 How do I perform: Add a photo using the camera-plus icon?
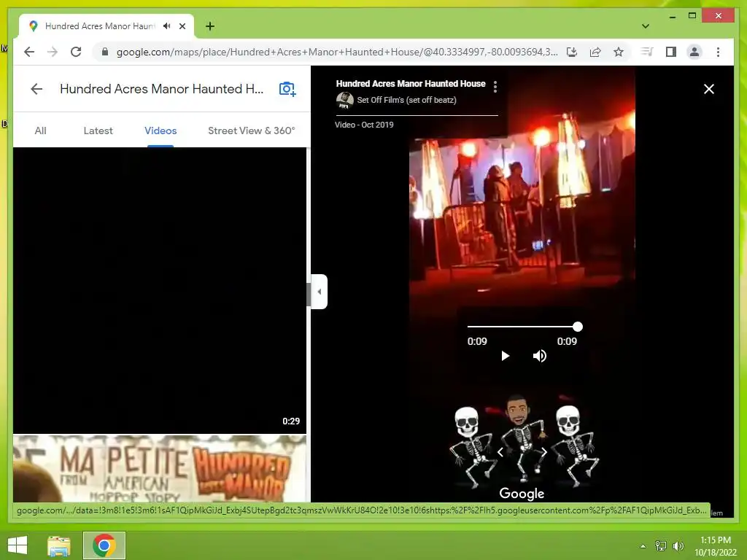[x=287, y=89]
